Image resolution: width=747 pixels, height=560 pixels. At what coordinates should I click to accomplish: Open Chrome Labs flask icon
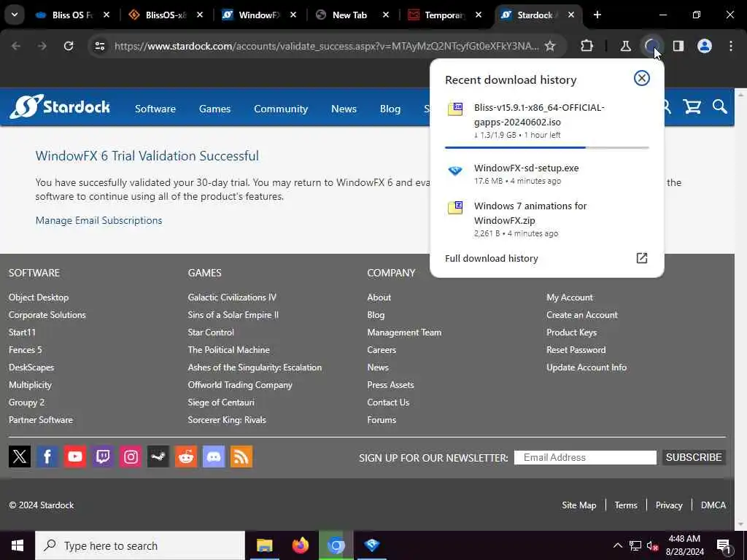[x=625, y=46]
